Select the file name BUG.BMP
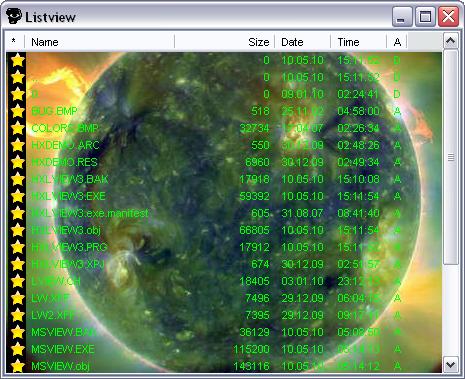465x379 pixels. [54, 111]
